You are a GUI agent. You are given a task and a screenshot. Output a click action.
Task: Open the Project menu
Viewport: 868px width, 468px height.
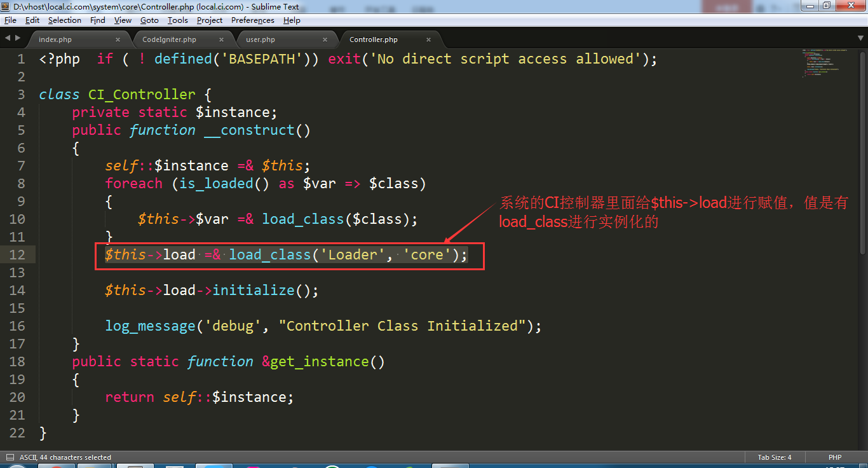pyautogui.click(x=209, y=20)
